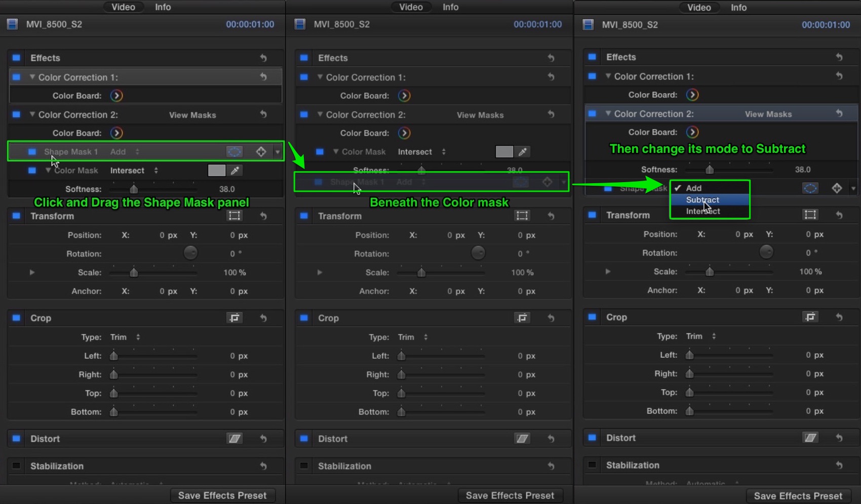
Task: Open Color Board of Color Correction 1, left panel
Action: [116, 96]
